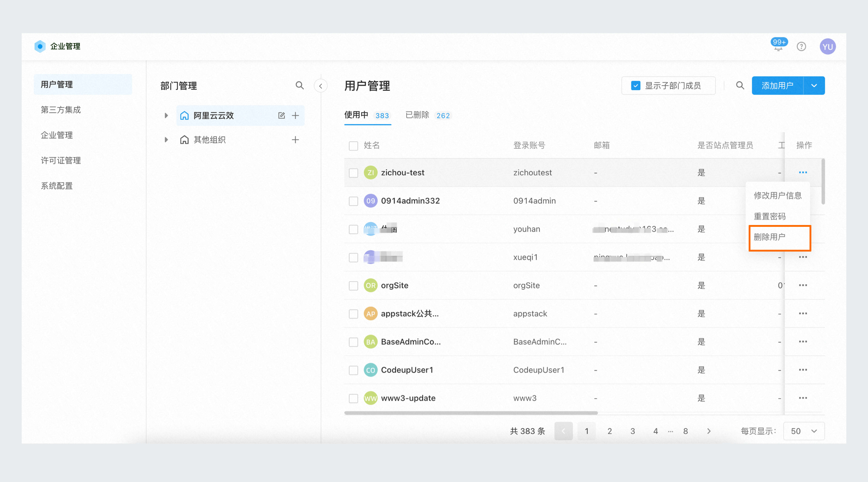Image resolution: width=868 pixels, height=482 pixels.
Task: Go to page 3
Action: pos(632,431)
